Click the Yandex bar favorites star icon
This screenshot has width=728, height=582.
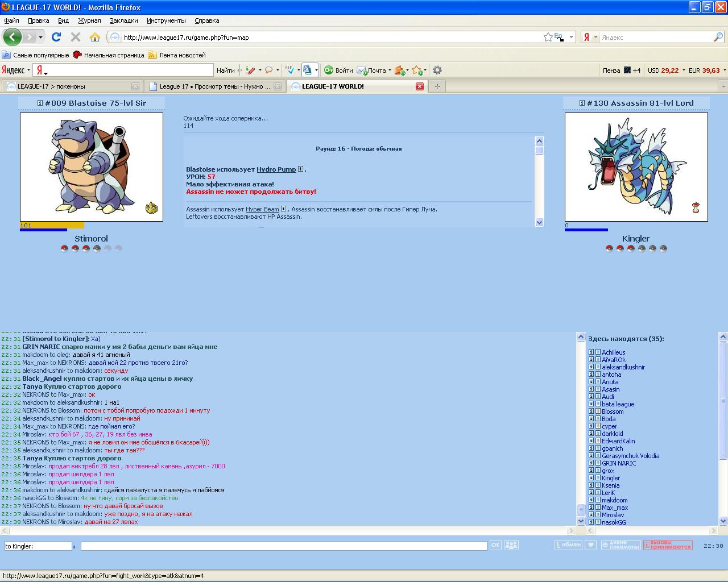click(x=417, y=70)
